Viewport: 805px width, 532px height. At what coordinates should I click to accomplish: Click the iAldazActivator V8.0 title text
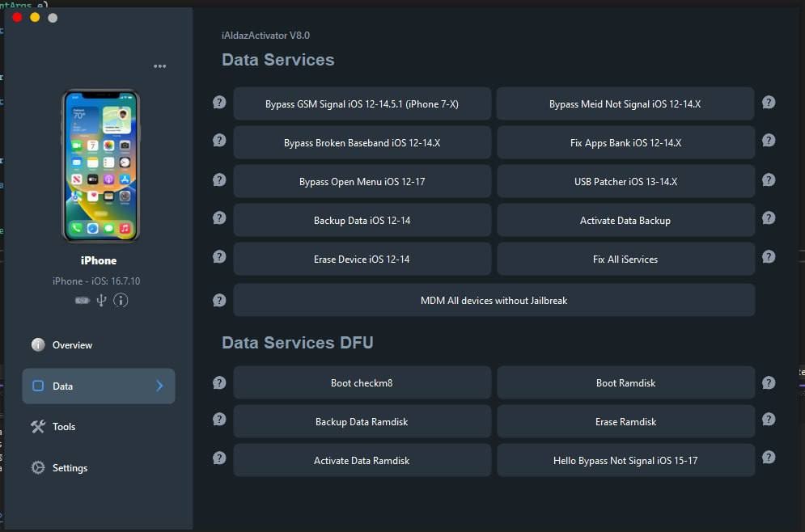click(x=265, y=36)
